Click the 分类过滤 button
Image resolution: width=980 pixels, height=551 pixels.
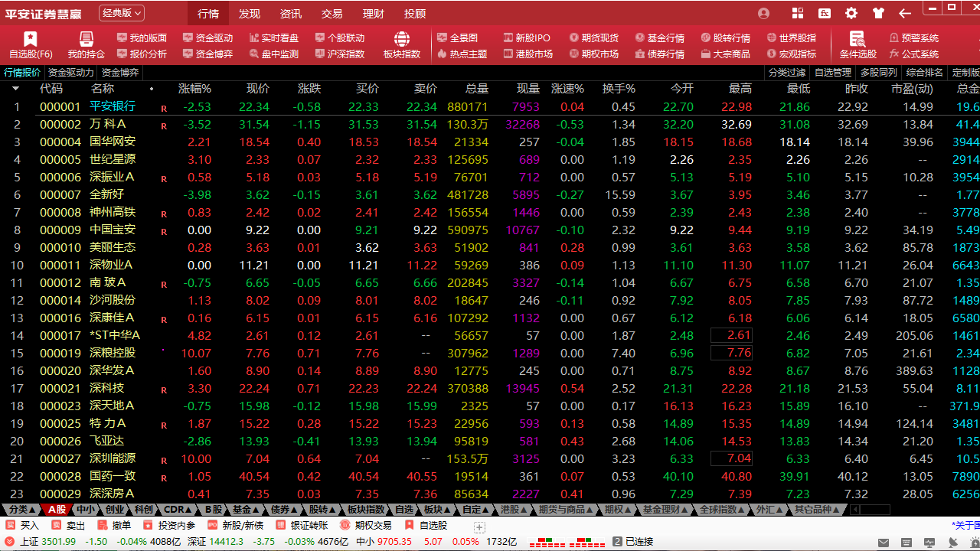(787, 73)
